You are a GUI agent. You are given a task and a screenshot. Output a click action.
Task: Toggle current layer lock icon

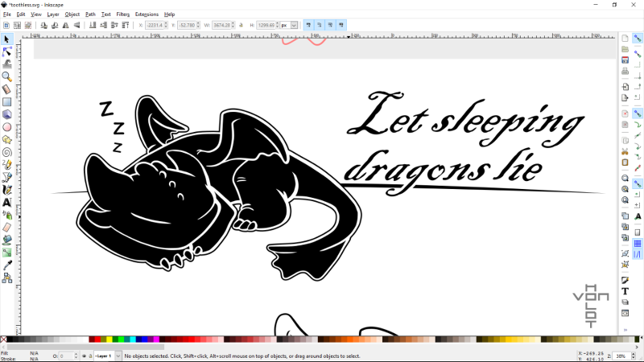[x=90, y=356]
